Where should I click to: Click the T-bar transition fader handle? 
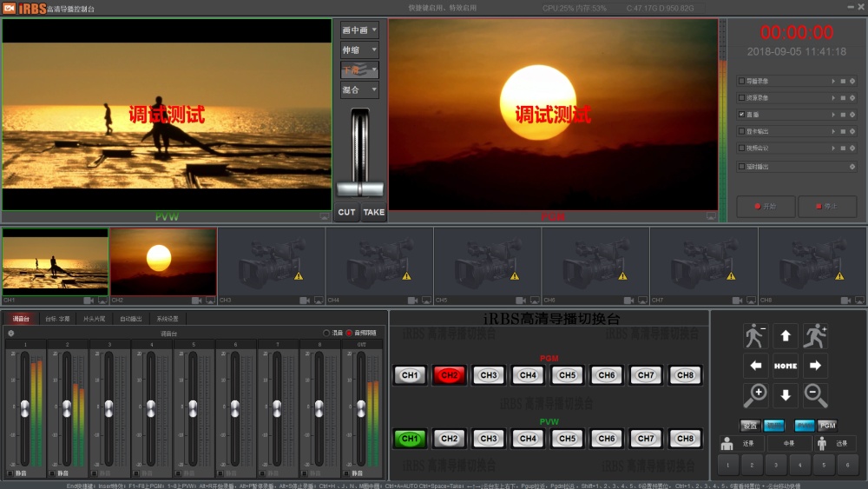coord(360,189)
